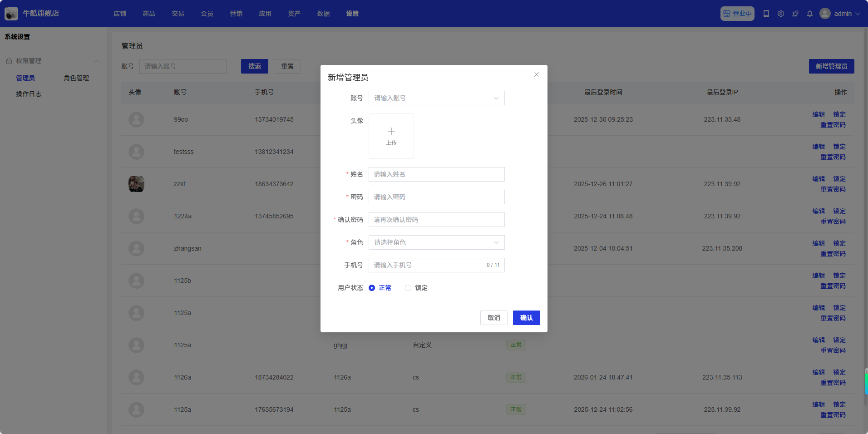This screenshot has height=434, width=868.
Task: Click 编辑 for the 99oo row
Action: pyautogui.click(x=819, y=114)
